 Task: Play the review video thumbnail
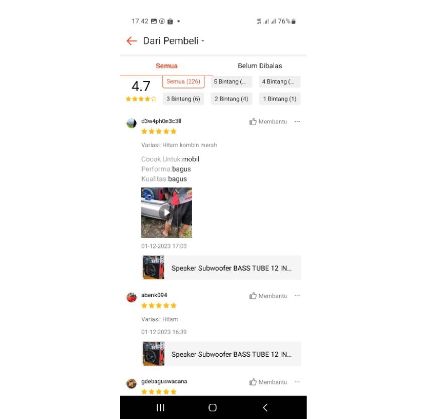click(166, 213)
